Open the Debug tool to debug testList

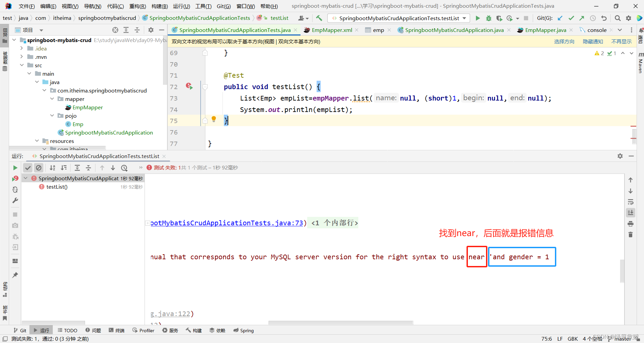[489, 18]
